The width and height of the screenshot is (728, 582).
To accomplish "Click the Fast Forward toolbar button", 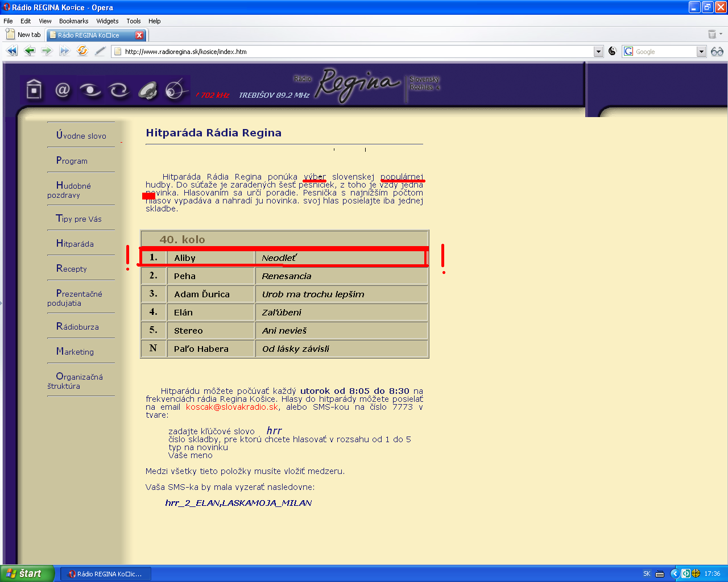I will point(64,51).
